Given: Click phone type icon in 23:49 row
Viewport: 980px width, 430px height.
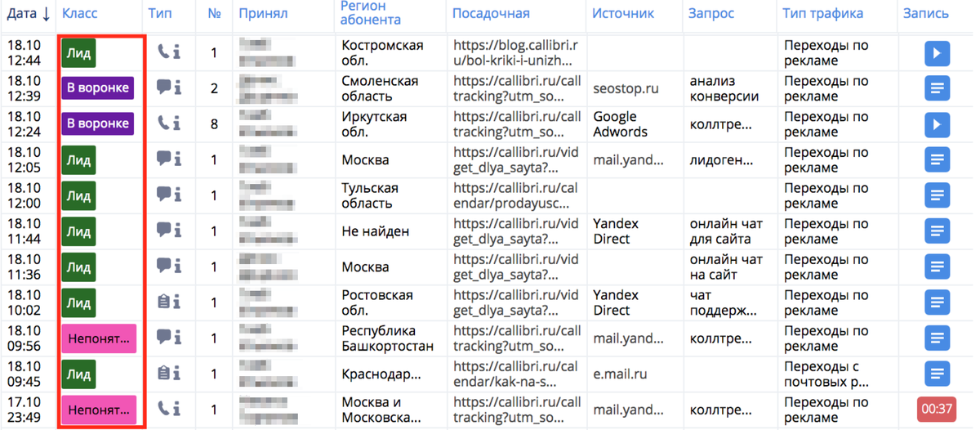Looking at the screenshot, I should (x=169, y=409).
